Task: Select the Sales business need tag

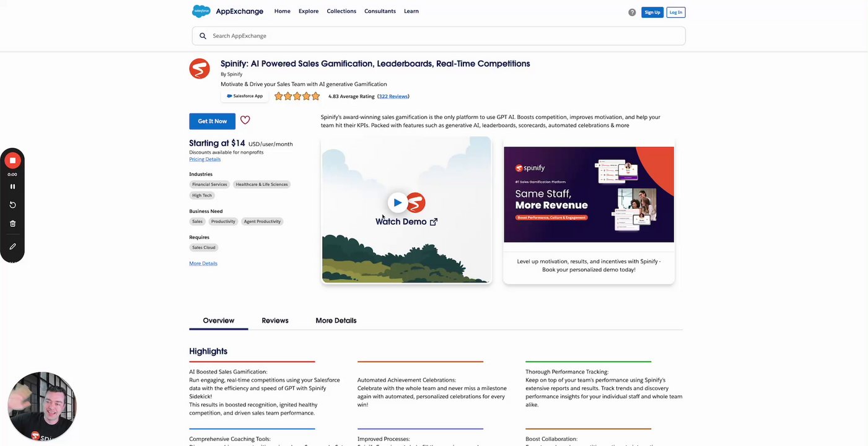Action: 197,222
